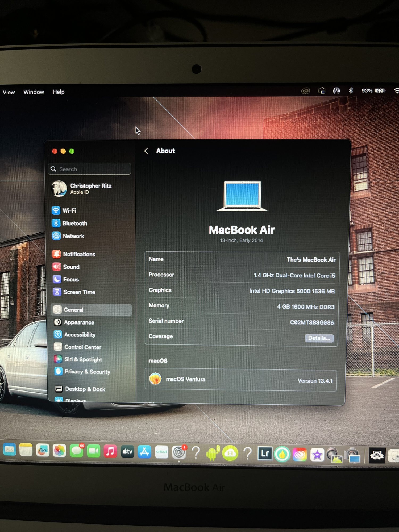Launch FaceTime from the Dock
This screenshot has width=399, height=532.
[93, 451]
